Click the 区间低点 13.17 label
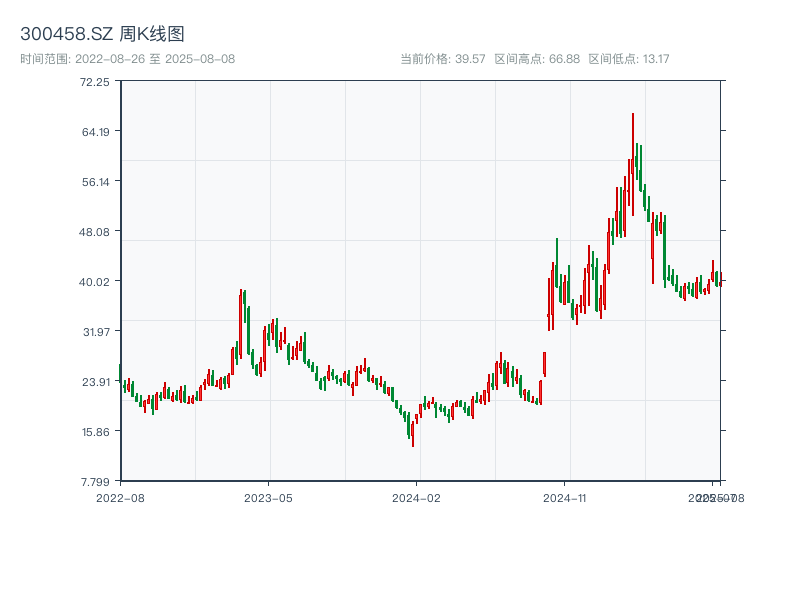The height and width of the screenshot is (600, 800). (629, 59)
